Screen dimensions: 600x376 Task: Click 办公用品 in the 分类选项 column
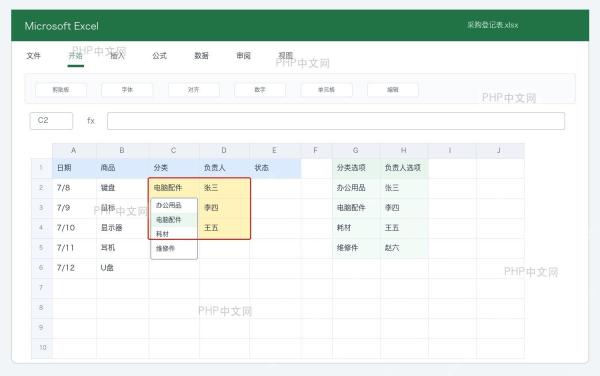click(x=356, y=188)
